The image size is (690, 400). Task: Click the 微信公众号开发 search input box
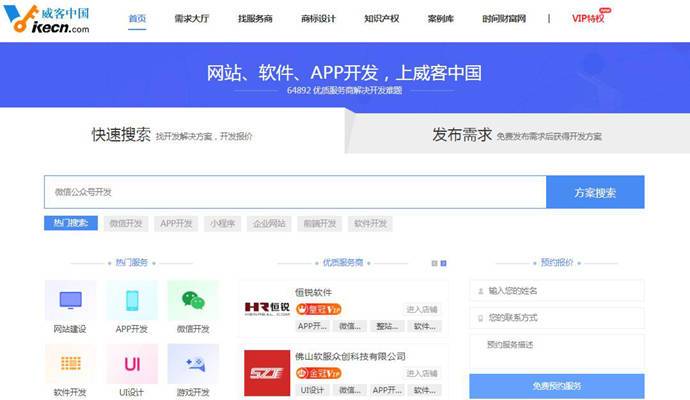pos(294,192)
